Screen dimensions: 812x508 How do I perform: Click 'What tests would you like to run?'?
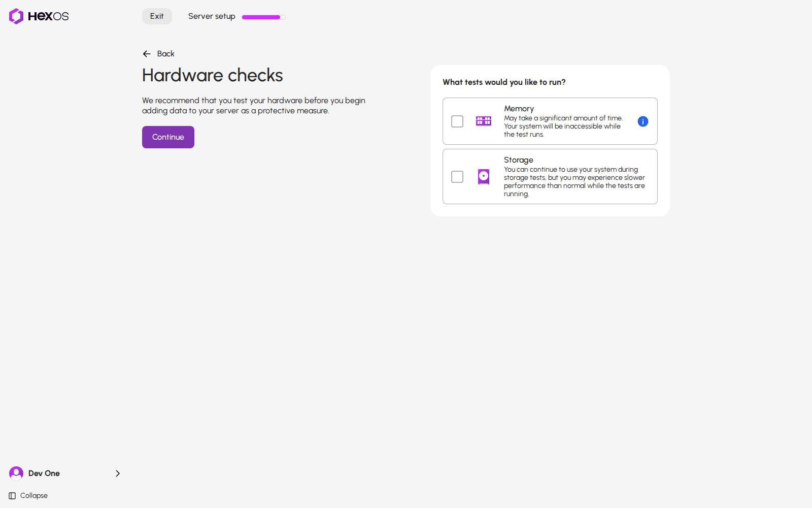tap(504, 82)
